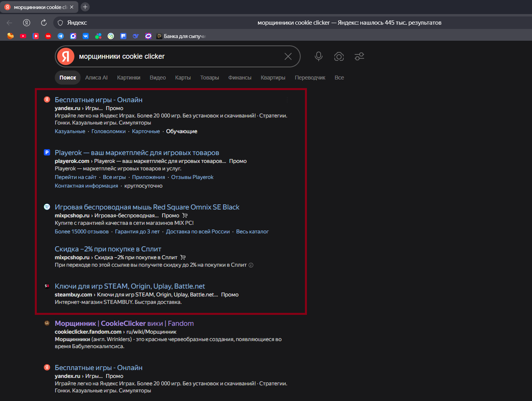The image size is (532, 401).
Task: Expand the Все search categories menu
Action: (339, 78)
